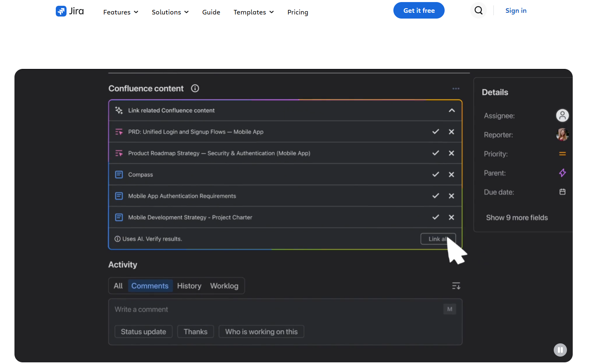
Task: Click the Compass row title
Action: coord(140,175)
